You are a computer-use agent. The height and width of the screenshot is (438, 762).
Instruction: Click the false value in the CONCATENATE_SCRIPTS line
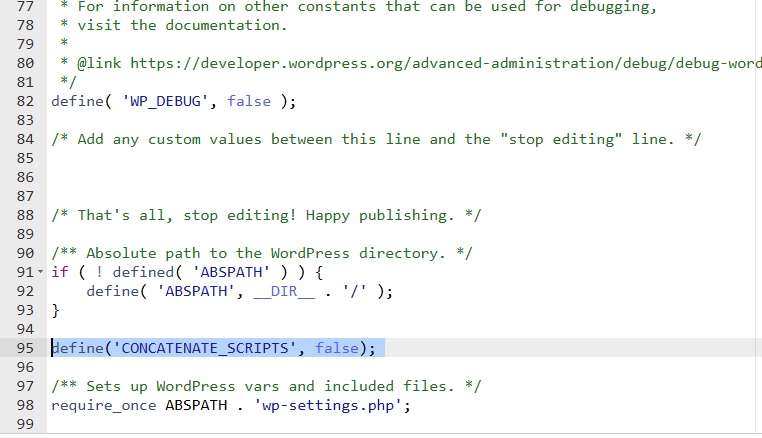coord(337,348)
